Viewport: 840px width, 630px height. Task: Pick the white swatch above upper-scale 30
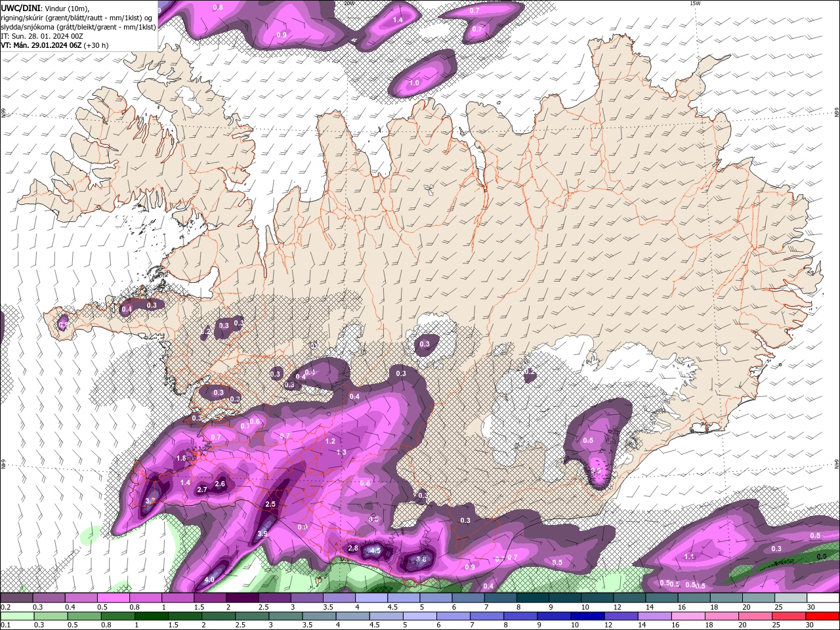tap(823, 598)
